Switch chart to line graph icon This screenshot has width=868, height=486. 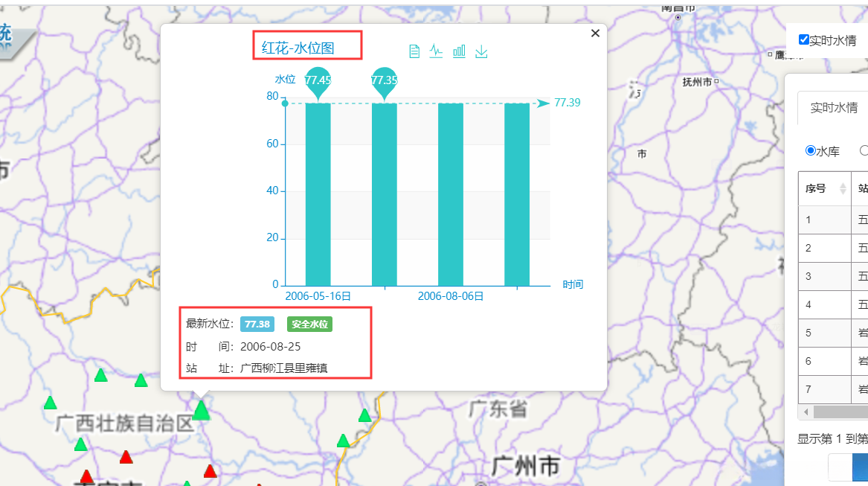[436, 51]
